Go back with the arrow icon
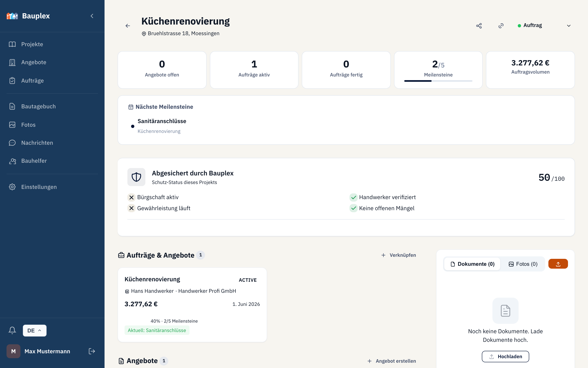This screenshot has width=588, height=368. tap(128, 26)
